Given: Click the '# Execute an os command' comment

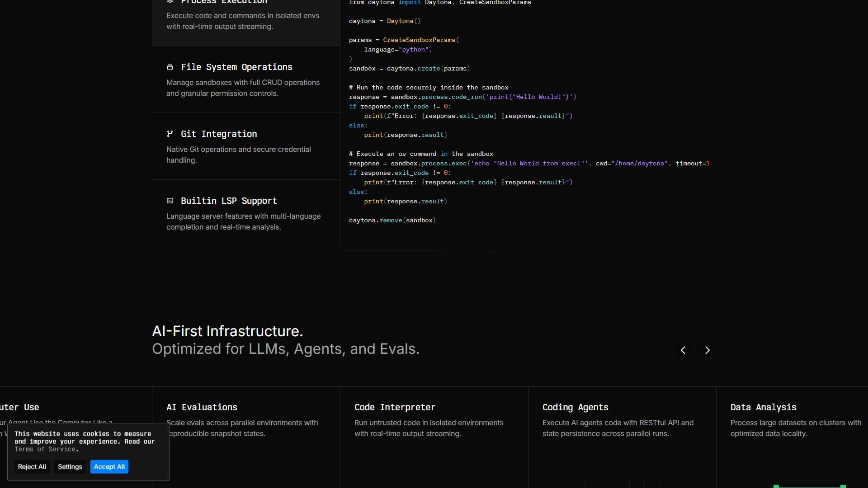Looking at the screenshot, I should (421, 154).
